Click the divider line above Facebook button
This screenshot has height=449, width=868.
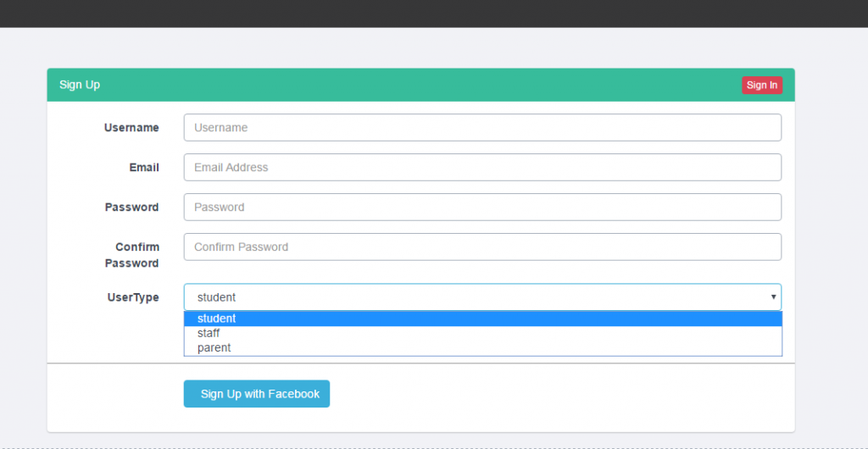pos(509,363)
